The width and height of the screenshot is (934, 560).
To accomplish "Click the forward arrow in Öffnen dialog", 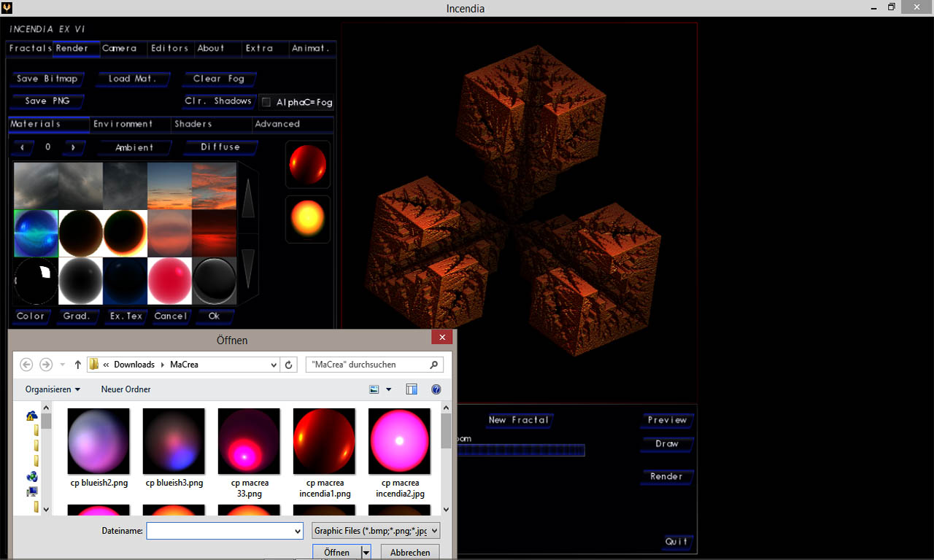I will click(46, 365).
